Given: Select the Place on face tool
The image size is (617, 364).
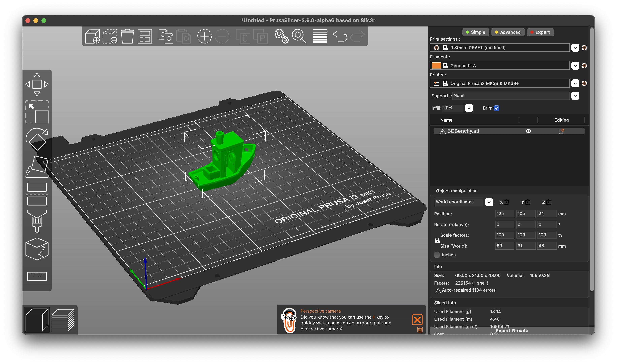Looking at the screenshot, I should point(37,166).
